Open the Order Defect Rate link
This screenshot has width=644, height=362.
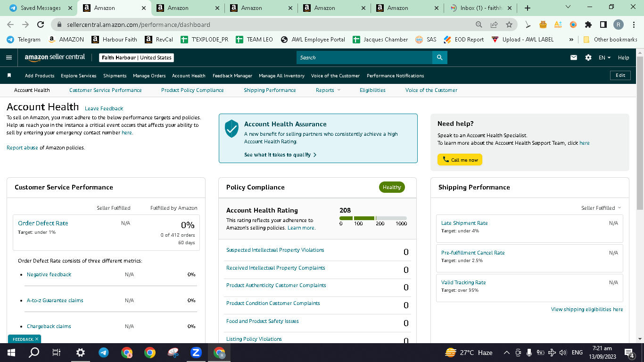click(x=43, y=223)
